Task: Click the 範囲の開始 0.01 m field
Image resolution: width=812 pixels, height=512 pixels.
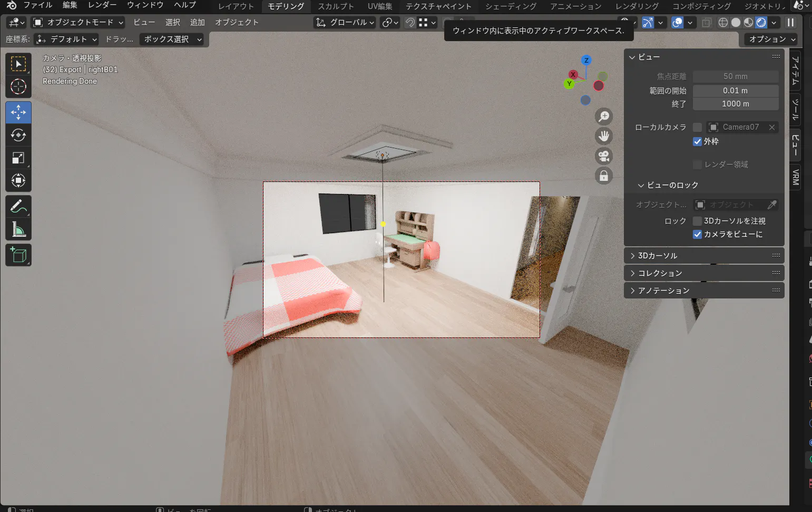Action: 735,91
